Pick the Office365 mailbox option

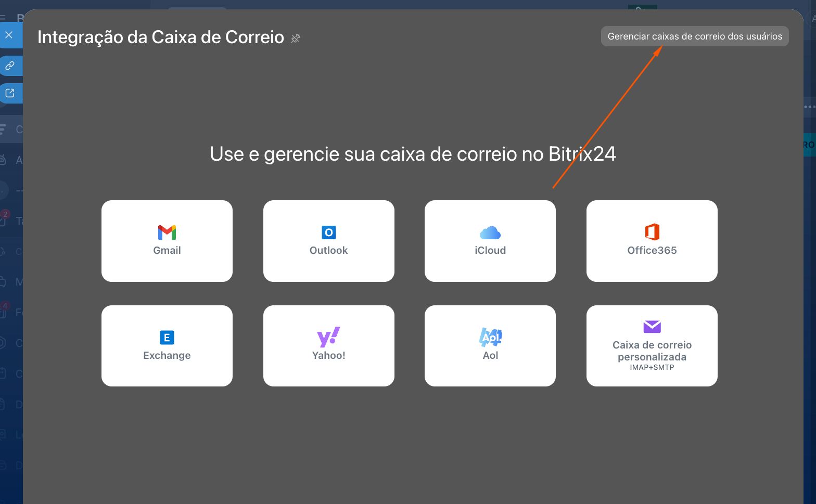click(652, 241)
